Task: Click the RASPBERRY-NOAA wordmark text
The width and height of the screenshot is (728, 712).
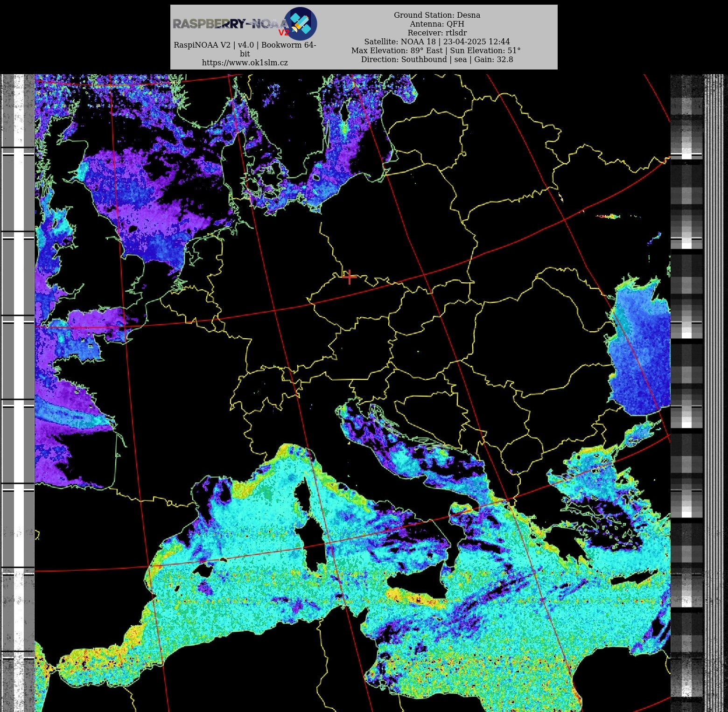Action: [x=231, y=24]
